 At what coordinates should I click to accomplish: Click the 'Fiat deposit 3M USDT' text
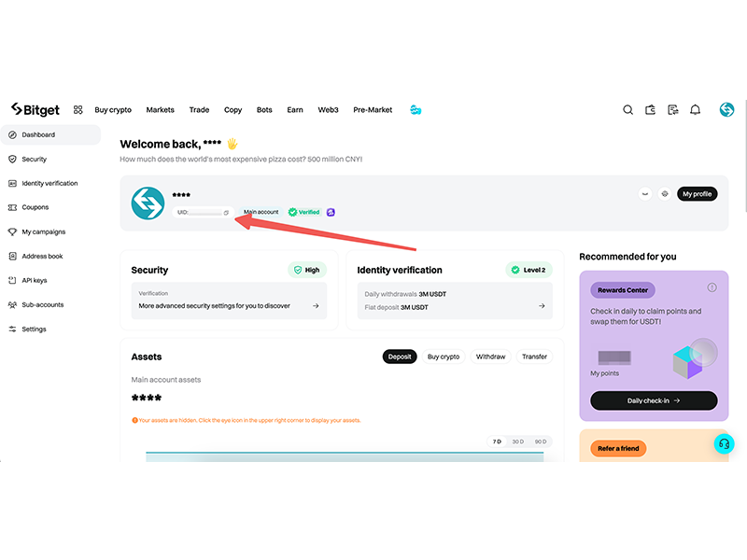(396, 307)
